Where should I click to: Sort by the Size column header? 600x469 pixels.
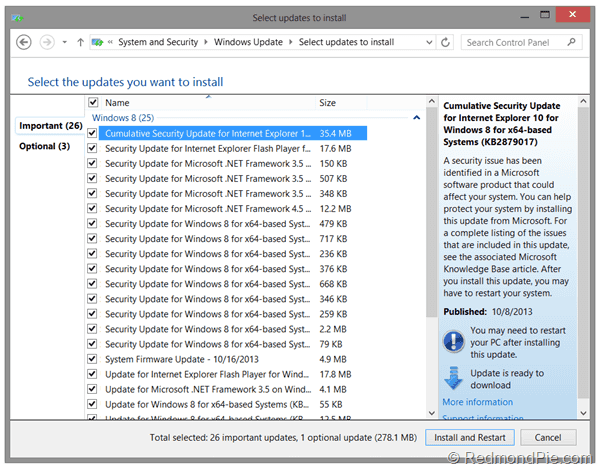(342, 103)
